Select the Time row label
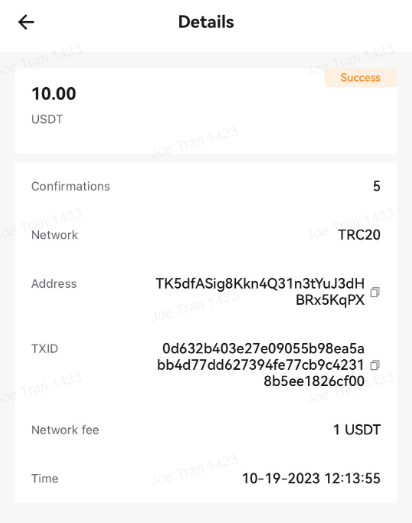This screenshot has height=523, width=412. pos(45,479)
